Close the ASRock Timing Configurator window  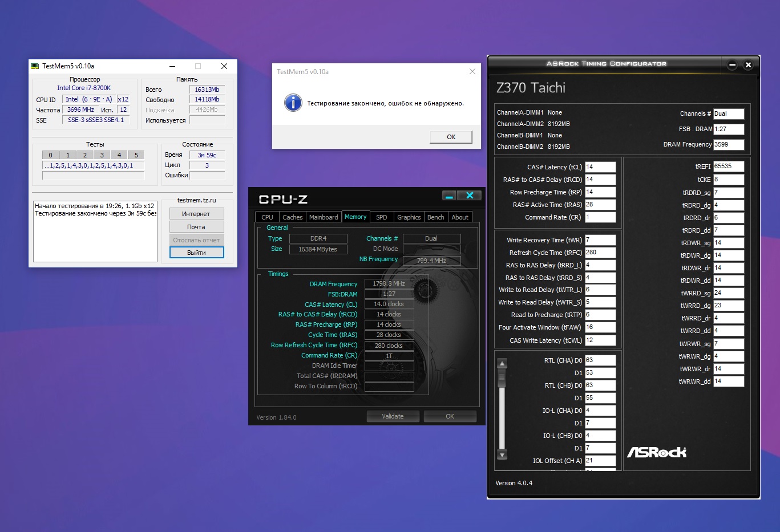coord(749,65)
